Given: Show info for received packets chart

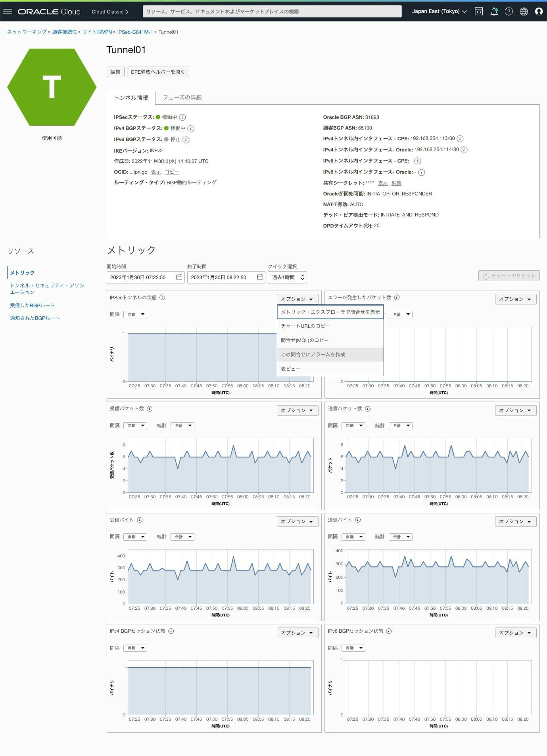Looking at the screenshot, I should pyautogui.click(x=150, y=409).
